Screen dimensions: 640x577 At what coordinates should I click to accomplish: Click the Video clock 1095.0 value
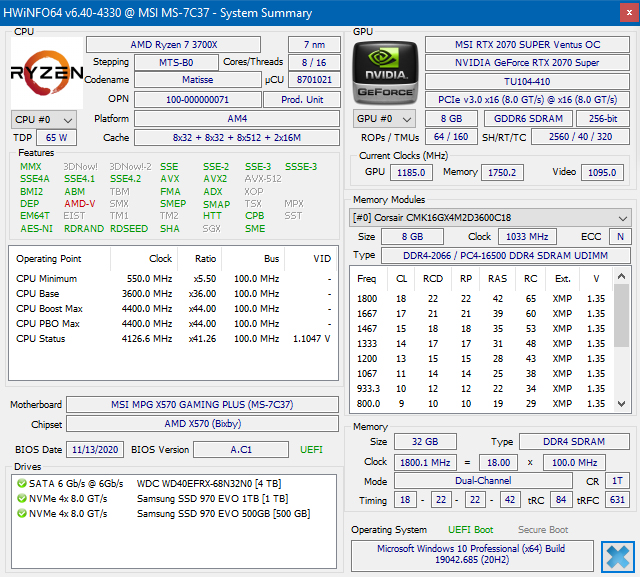click(602, 173)
